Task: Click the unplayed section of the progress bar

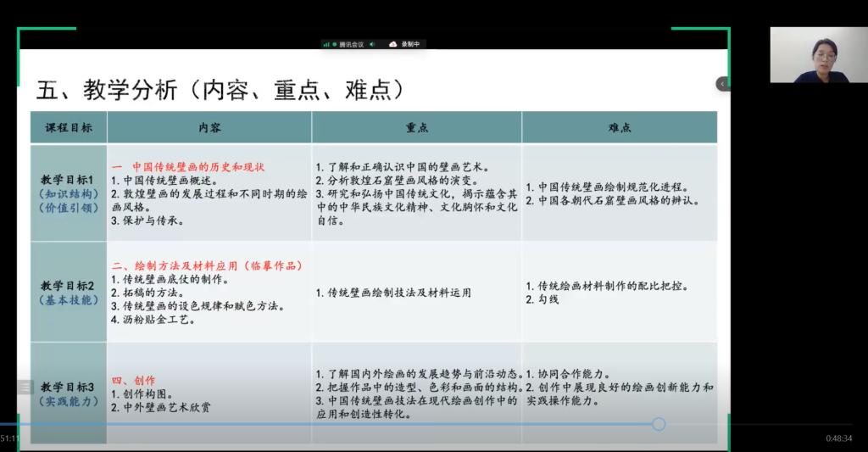Action: (763, 424)
